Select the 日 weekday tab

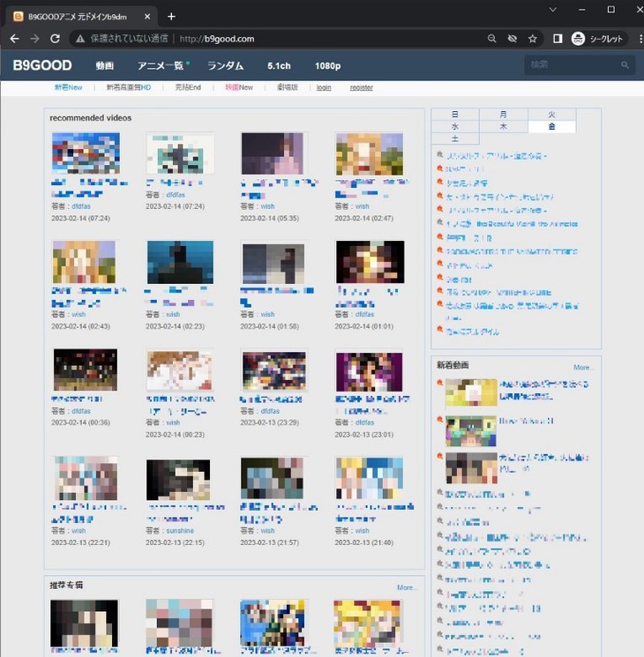pos(454,115)
